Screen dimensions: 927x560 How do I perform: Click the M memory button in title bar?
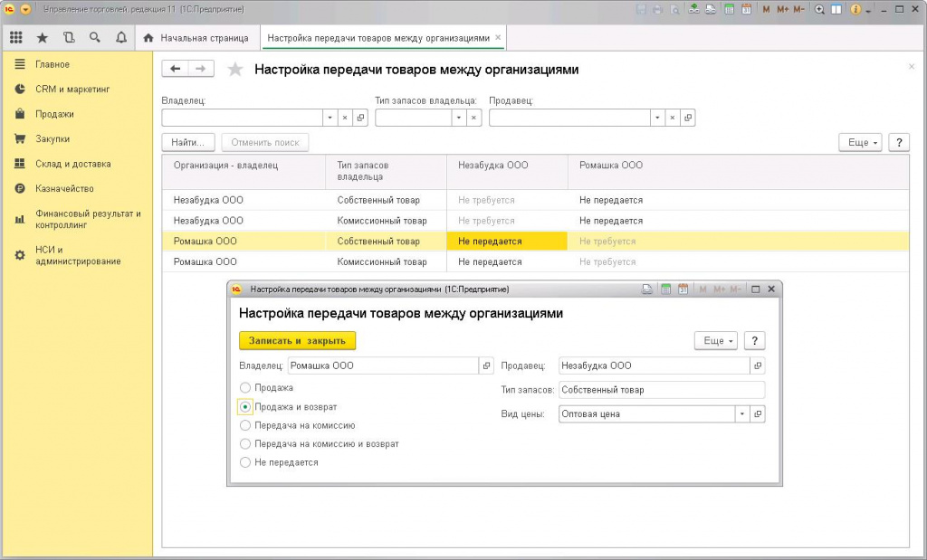(766, 9)
